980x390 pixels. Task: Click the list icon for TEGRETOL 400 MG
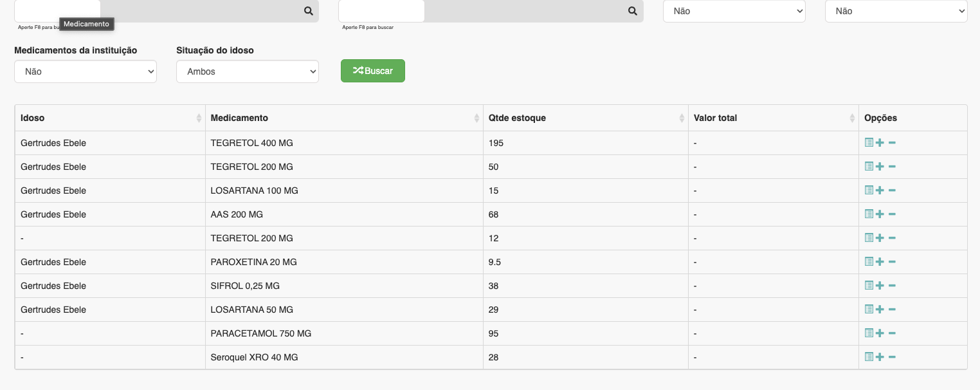click(869, 142)
